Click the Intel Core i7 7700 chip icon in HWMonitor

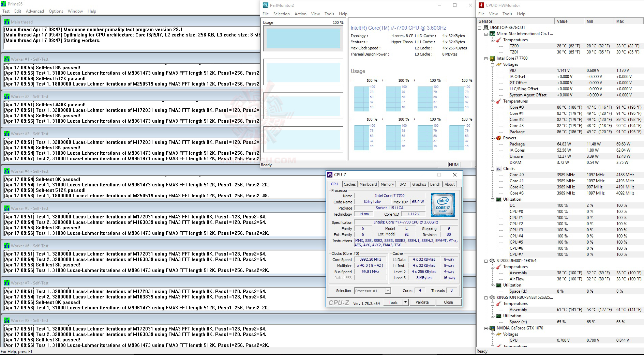(x=492, y=58)
